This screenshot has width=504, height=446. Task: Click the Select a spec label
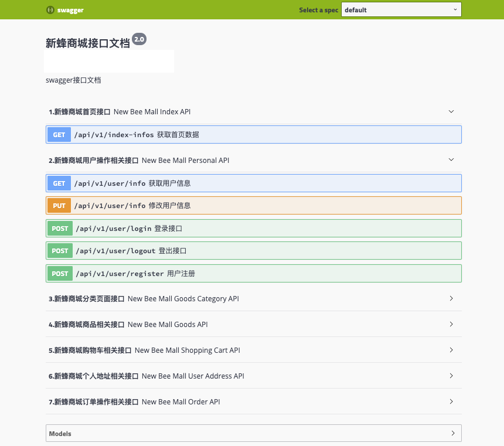(x=319, y=10)
